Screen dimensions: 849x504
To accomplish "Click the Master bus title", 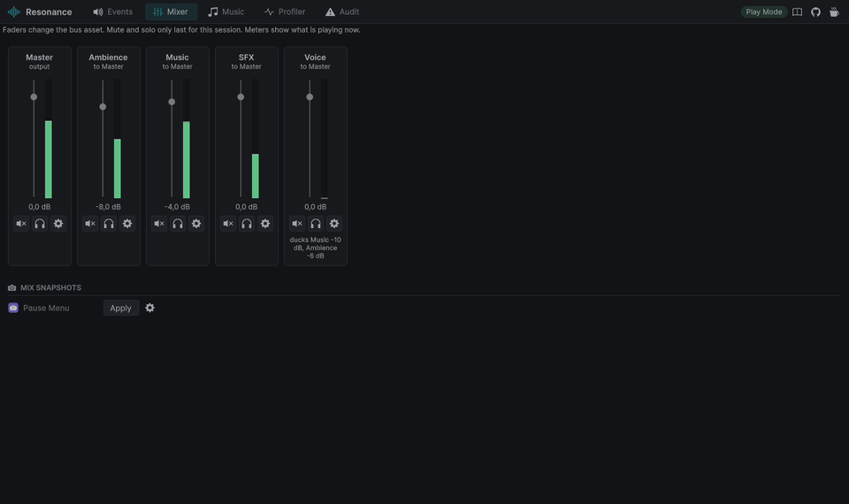I will [39, 57].
